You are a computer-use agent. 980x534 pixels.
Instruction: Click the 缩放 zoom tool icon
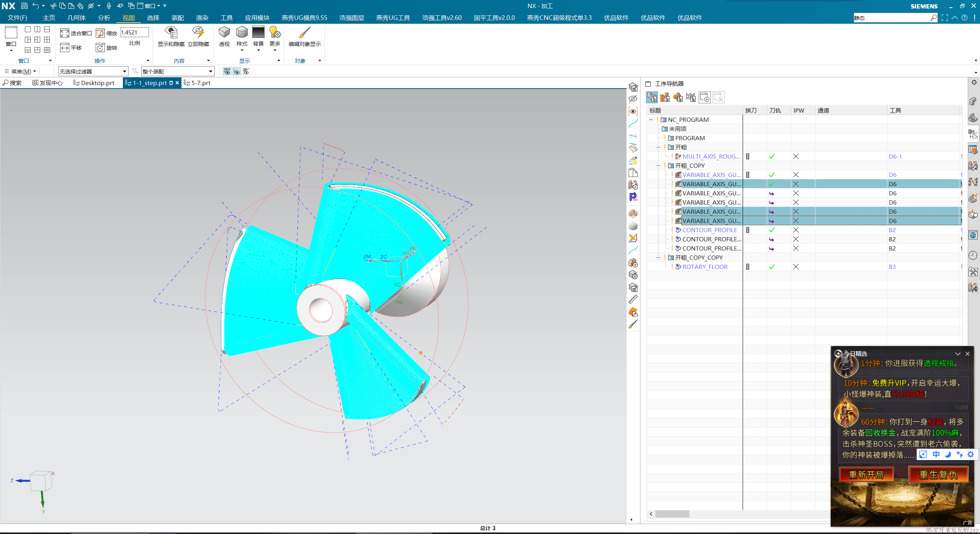point(100,33)
